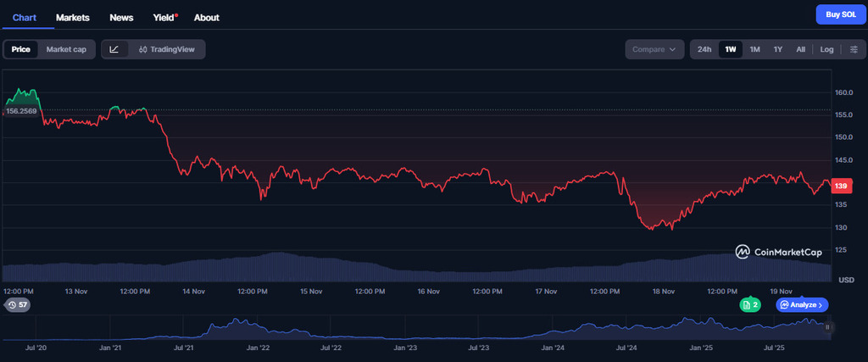
Task: Click the CoinMarketCap watermark logo
Action: coord(778,252)
